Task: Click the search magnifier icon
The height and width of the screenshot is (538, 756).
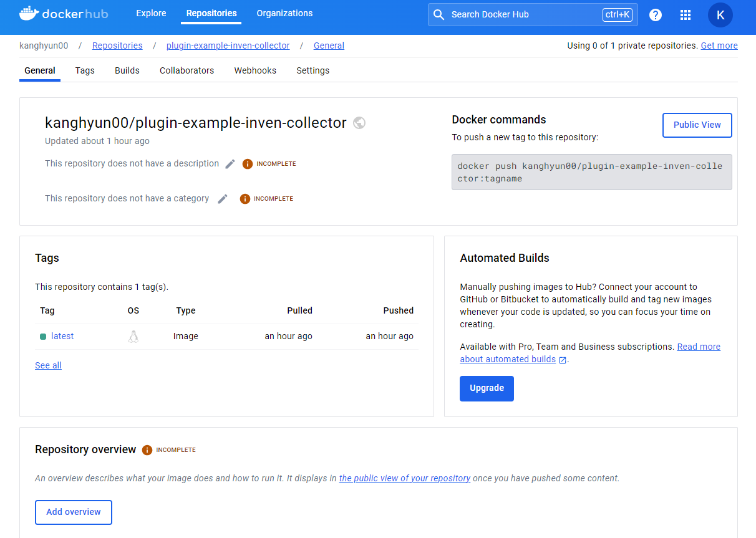Action: coord(439,14)
